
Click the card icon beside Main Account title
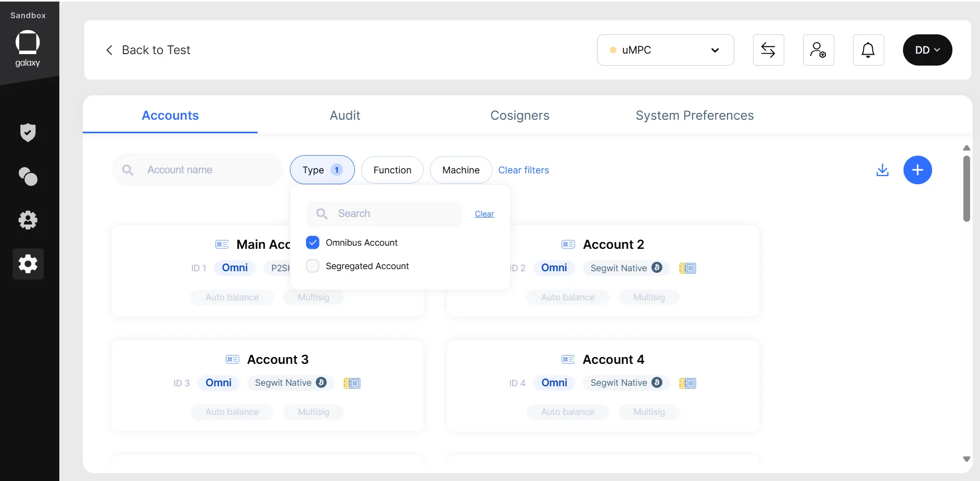222,244
